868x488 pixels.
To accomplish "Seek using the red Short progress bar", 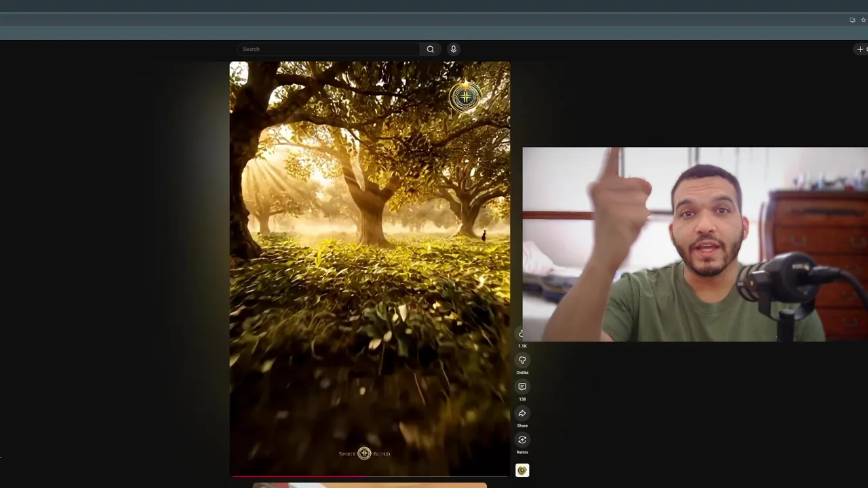I will pos(370,476).
